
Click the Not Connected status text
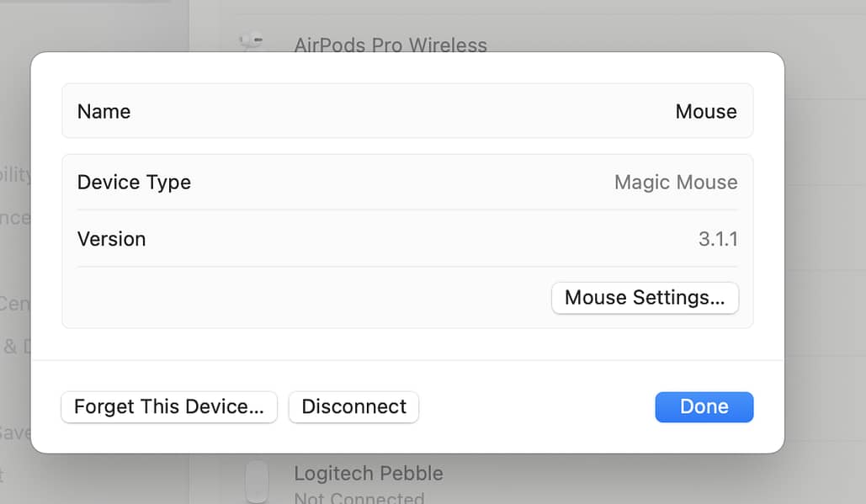[x=359, y=496]
